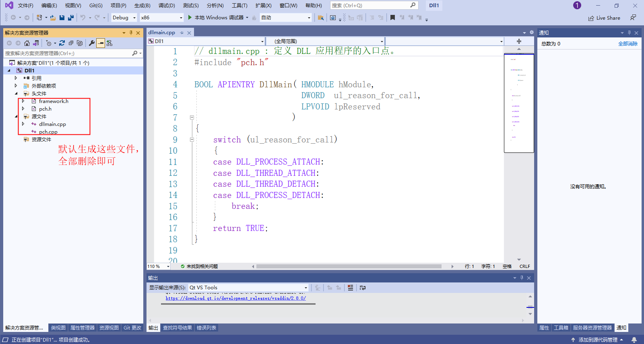Click the code minimap overview strip
Image resolution: width=644 pixels, height=344 pixels.
pos(519,103)
